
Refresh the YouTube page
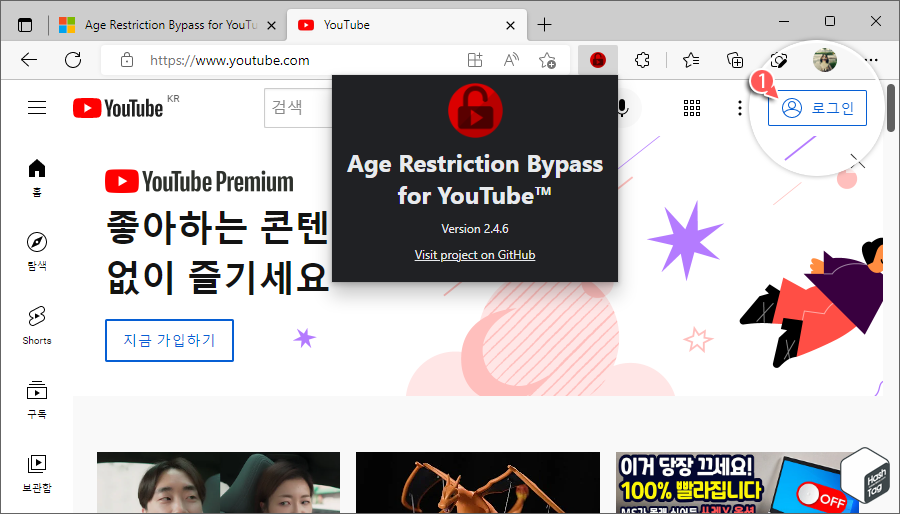(73, 60)
